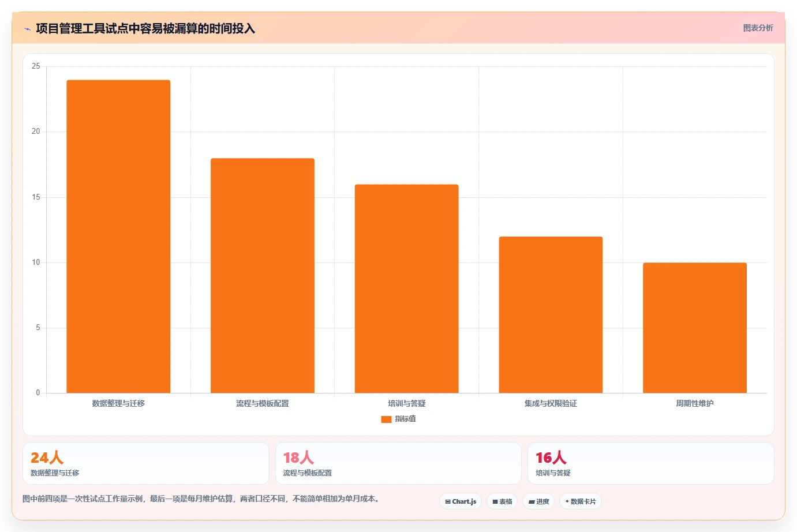
Task: Click the y-axis value 15
Action: (36, 197)
